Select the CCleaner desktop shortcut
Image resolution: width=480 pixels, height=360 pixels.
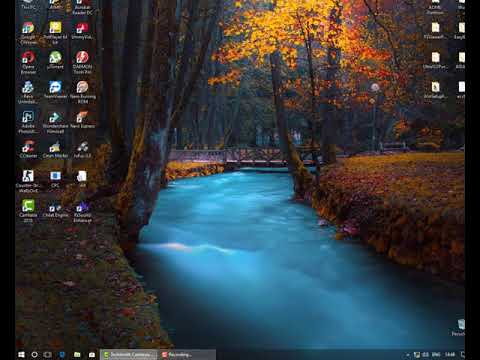click(x=28, y=149)
